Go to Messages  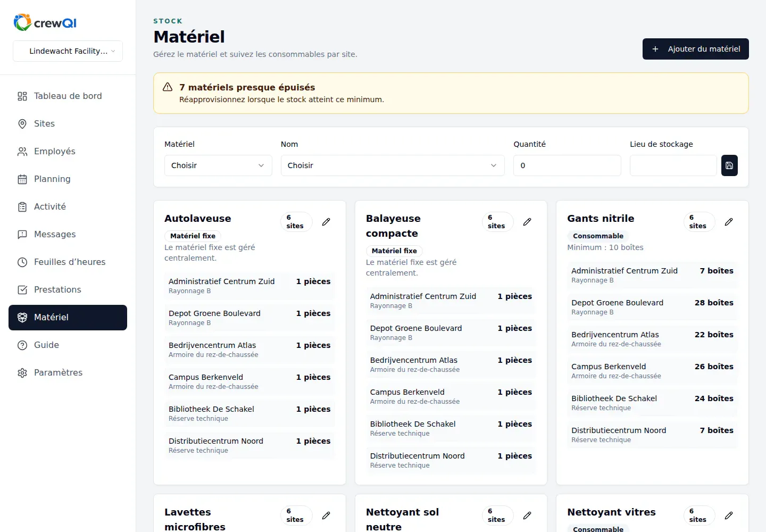(x=68, y=235)
